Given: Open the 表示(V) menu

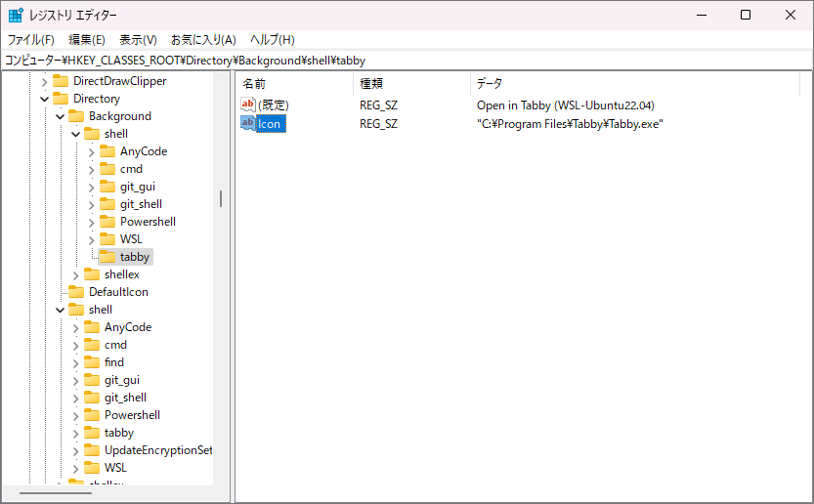Looking at the screenshot, I should (138, 40).
